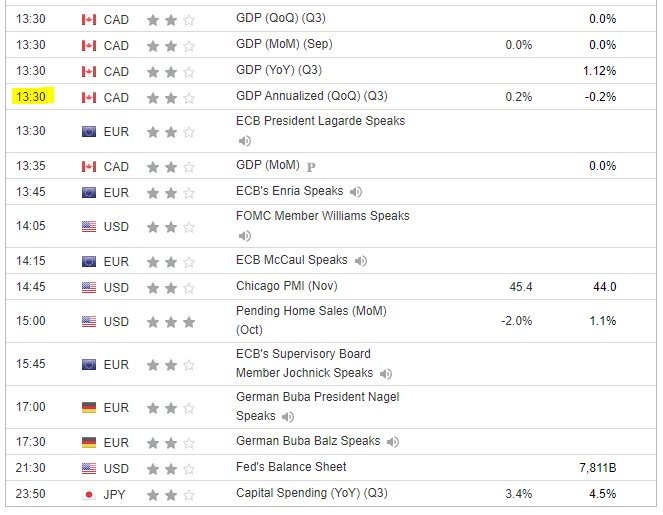Click speaker icon for Lagarde speech

[244, 141]
